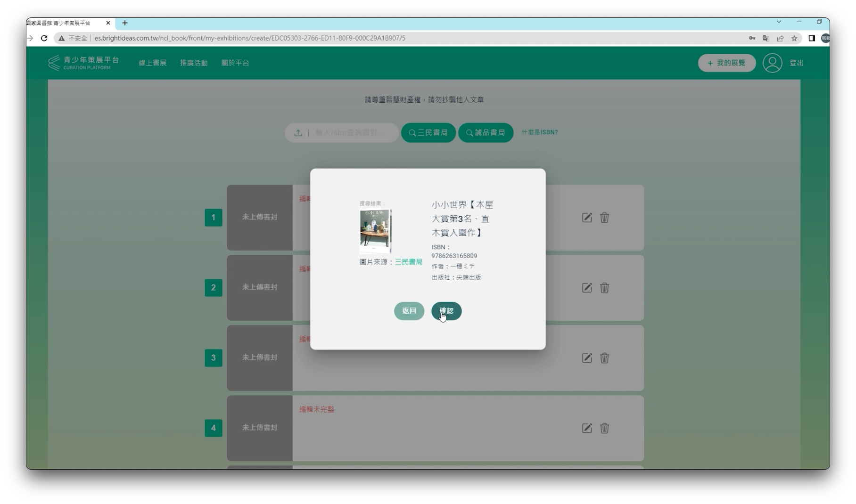Go to 關於平台 page
Image resolution: width=856 pixels, height=504 pixels.
pyautogui.click(x=235, y=63)
